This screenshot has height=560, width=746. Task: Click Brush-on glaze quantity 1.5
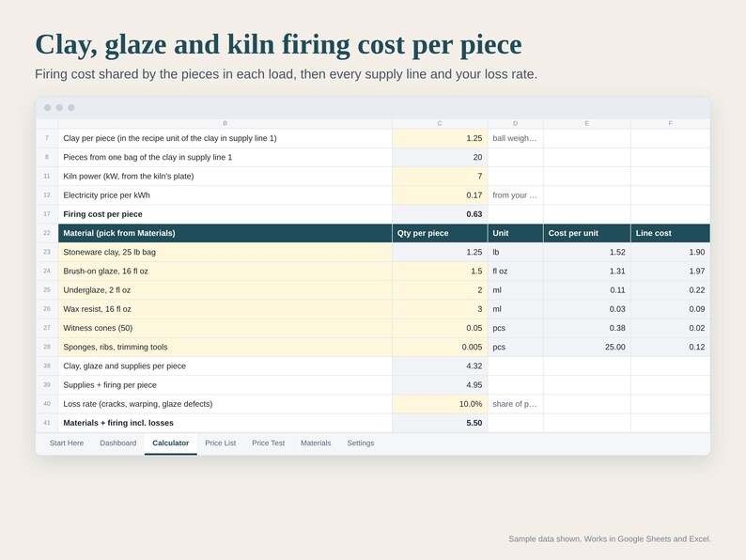pos(440,272)
